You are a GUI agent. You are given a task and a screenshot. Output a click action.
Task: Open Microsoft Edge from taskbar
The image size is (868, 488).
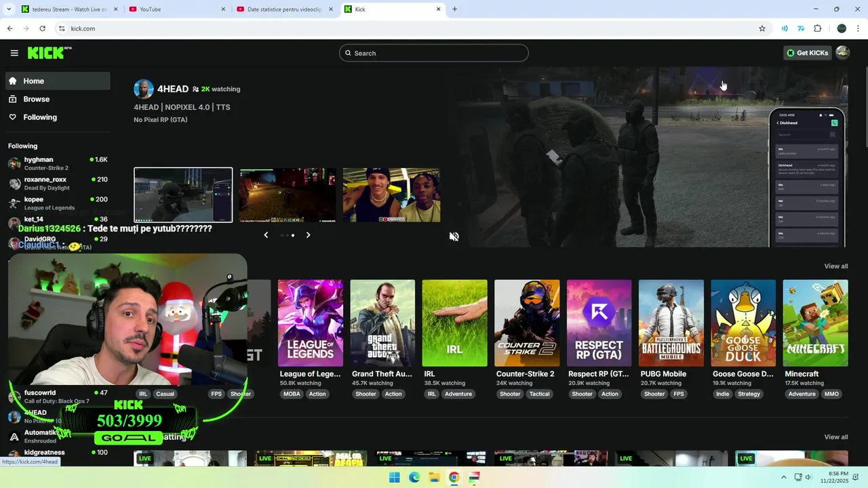pos(414,478)
